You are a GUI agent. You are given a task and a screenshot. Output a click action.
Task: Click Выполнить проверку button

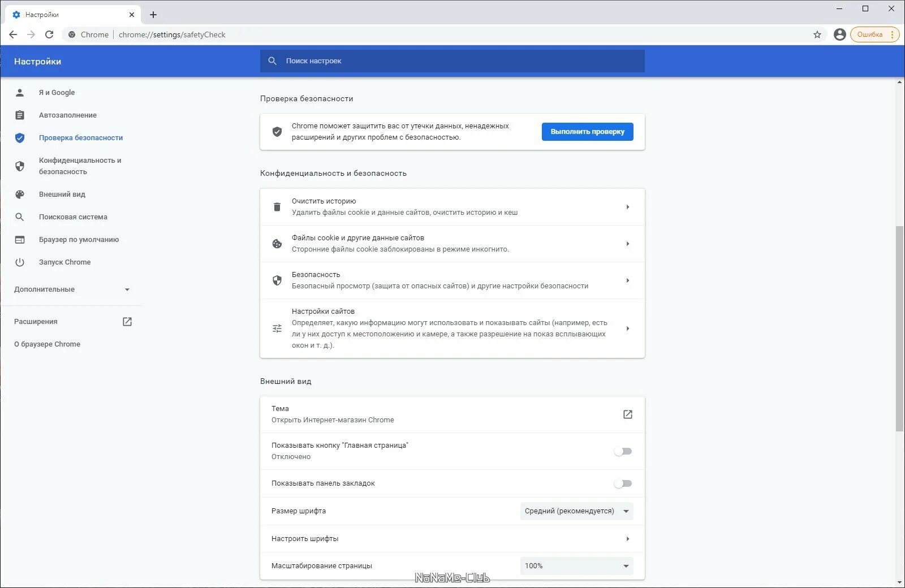click(588, 132)
